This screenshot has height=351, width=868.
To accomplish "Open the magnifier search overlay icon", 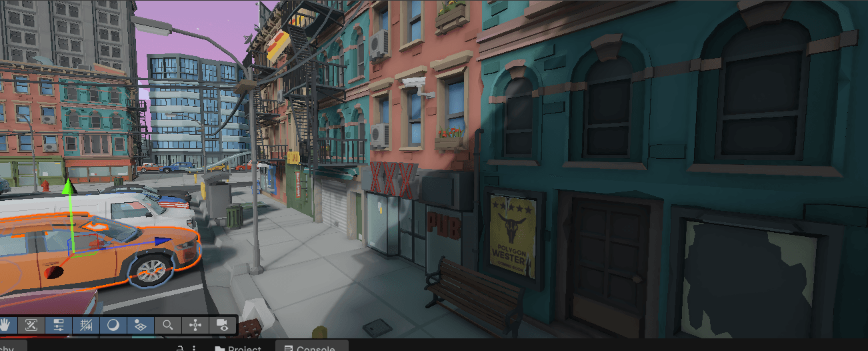I will [168, 325].
